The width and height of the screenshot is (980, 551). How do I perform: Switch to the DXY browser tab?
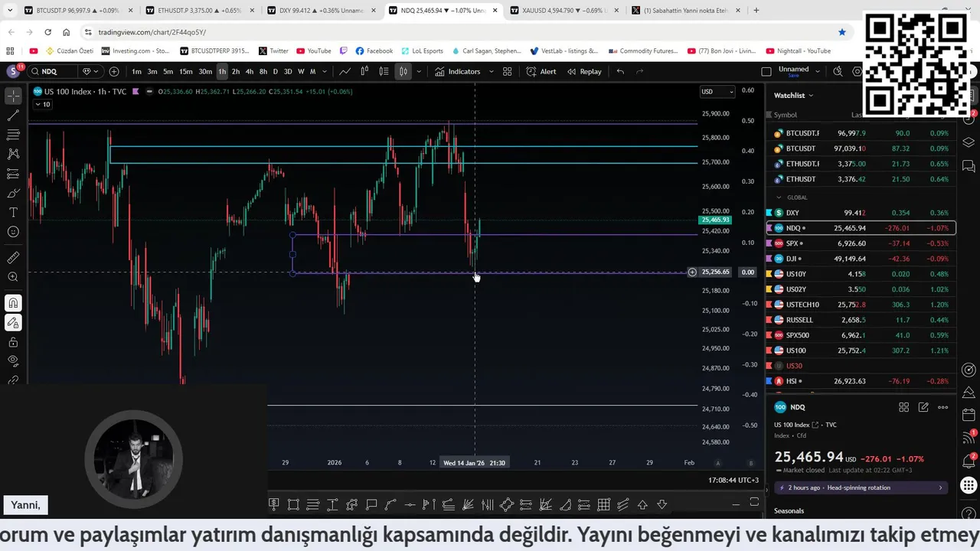tap(321, 11)
